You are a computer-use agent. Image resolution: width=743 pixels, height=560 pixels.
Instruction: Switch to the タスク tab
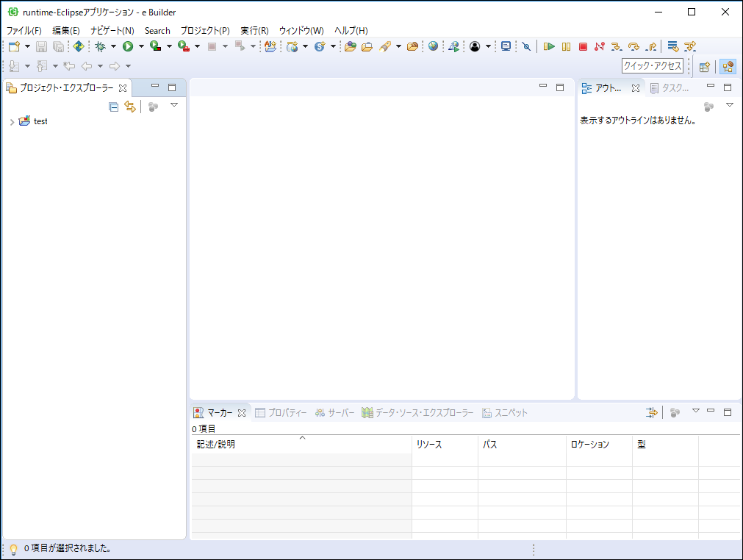click(x=670, y=88)
